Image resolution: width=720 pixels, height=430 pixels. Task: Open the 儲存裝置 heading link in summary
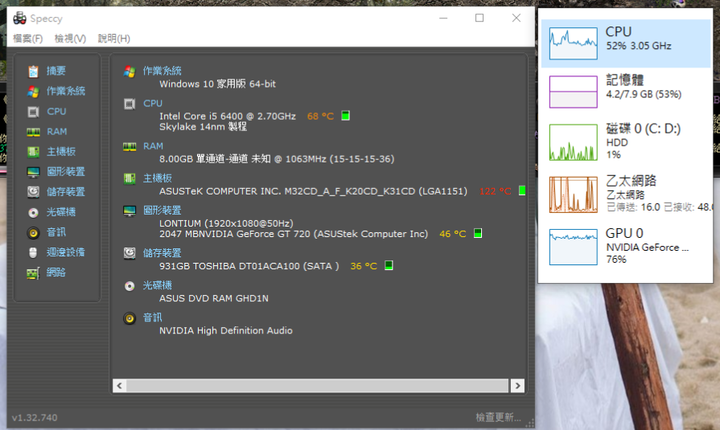(162, 253)
